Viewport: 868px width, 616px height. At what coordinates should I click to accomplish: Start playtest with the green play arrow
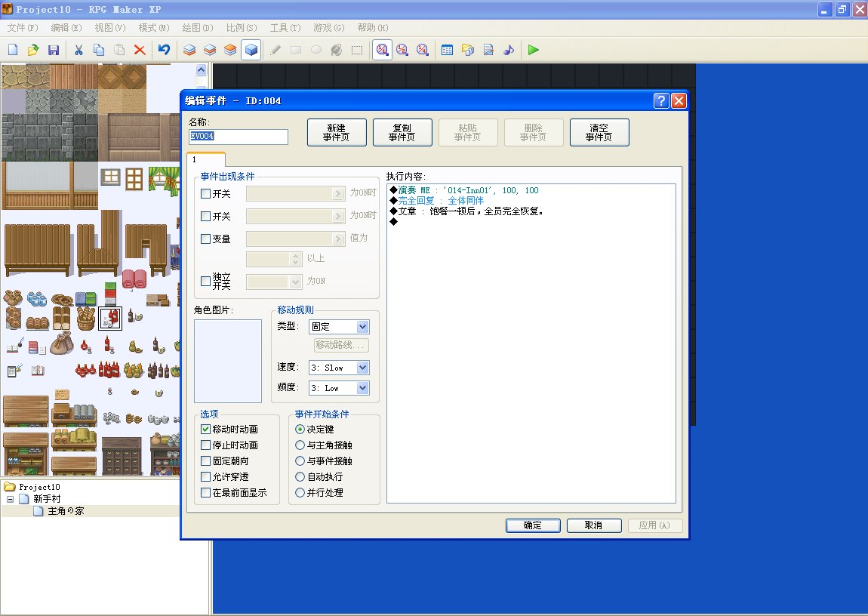click(533, 50)
